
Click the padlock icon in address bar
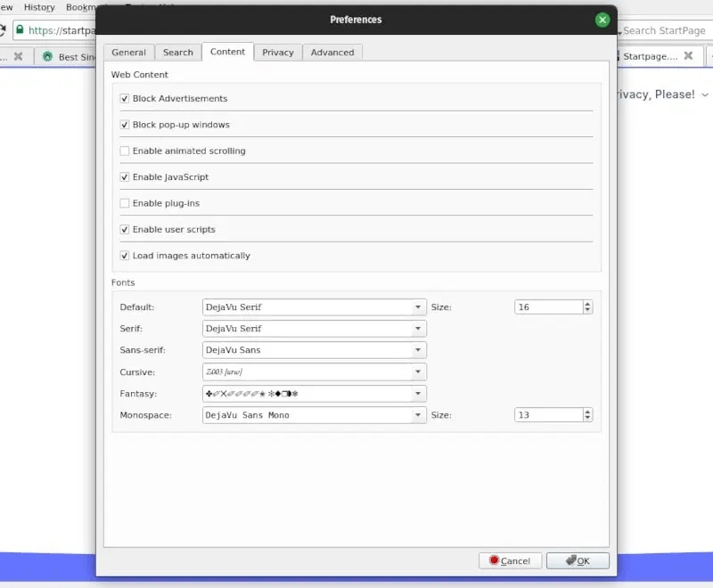point(19,30)
